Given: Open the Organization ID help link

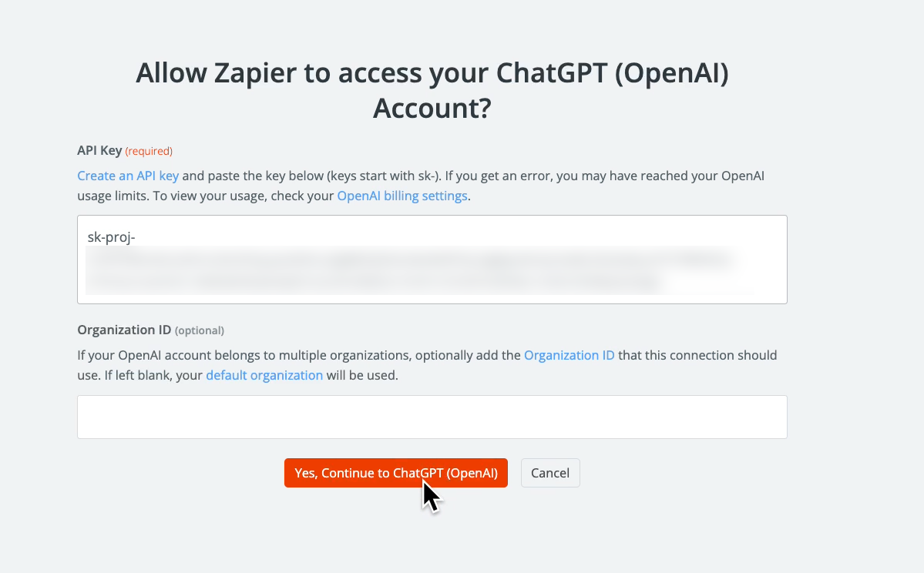Looking at the screenshot, I should tap(569, 354).
